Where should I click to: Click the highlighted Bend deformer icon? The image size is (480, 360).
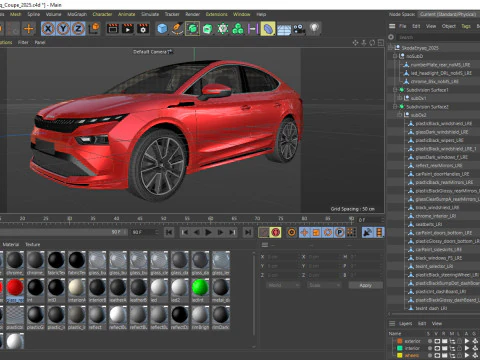pyautogui.click(x=268, y=29)
